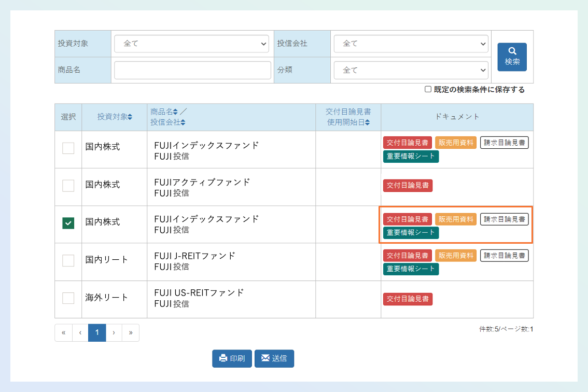Click the 商品名 text input field

(192, 70)
